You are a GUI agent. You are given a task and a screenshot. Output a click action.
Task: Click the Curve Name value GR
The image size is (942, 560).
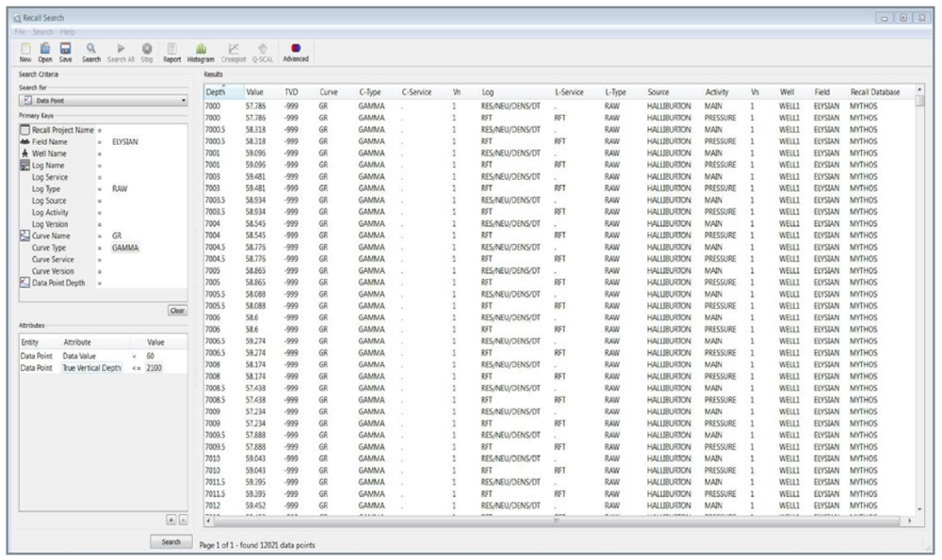pos(117,236)
